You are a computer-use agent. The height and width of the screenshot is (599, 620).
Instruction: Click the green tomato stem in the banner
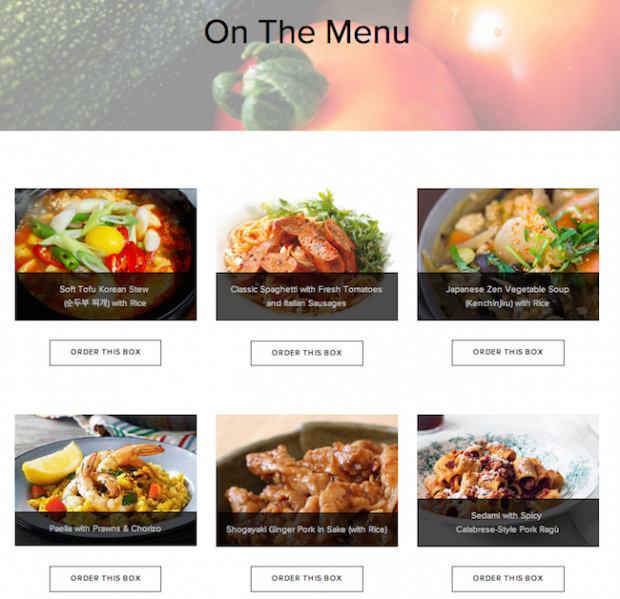click(270, 86)
